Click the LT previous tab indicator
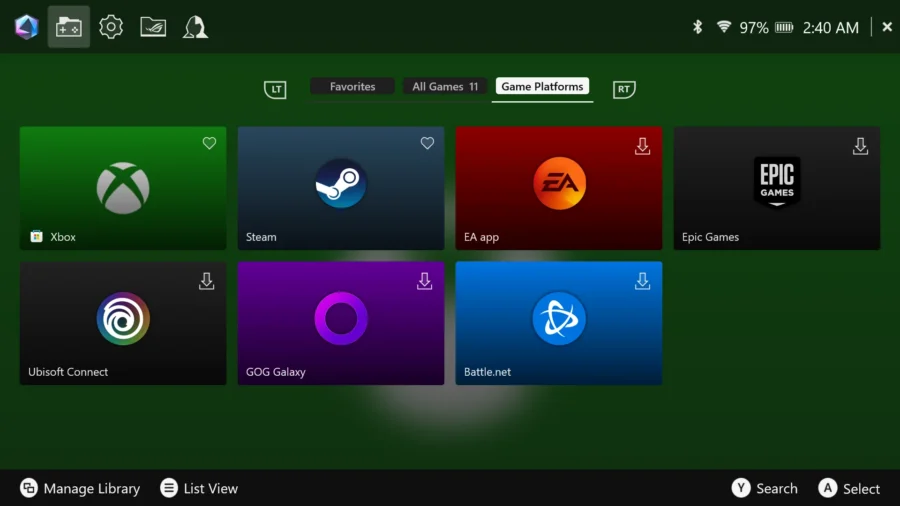This screenshot has height=506, width=900. (276, 89)
